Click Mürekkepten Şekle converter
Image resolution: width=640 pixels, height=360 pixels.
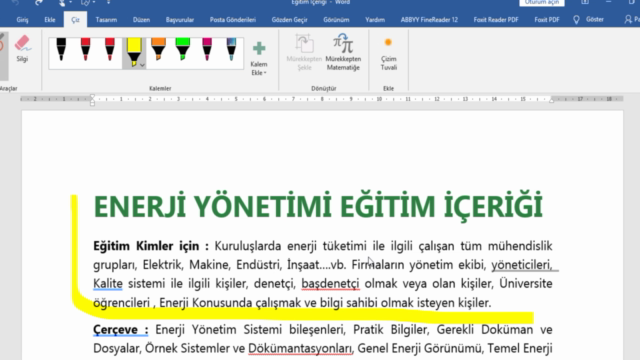point(304,52)
